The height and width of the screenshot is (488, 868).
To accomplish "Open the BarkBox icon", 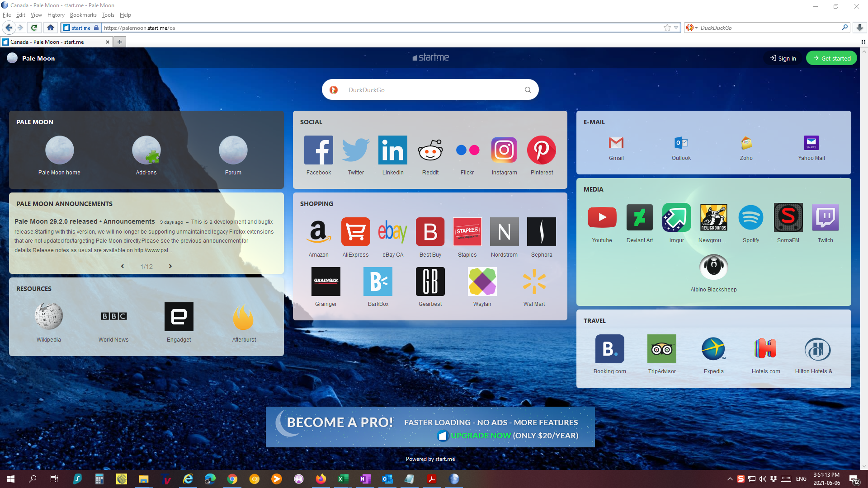I will tap(378, 282).
